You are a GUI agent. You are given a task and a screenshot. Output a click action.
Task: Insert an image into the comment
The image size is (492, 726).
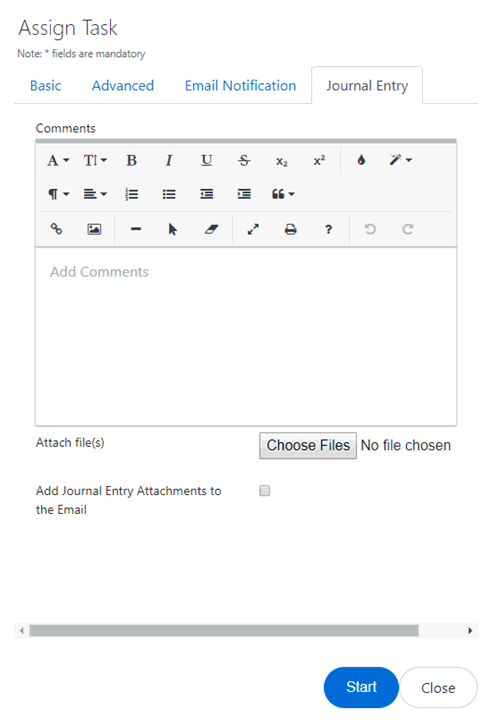(94, 229)
